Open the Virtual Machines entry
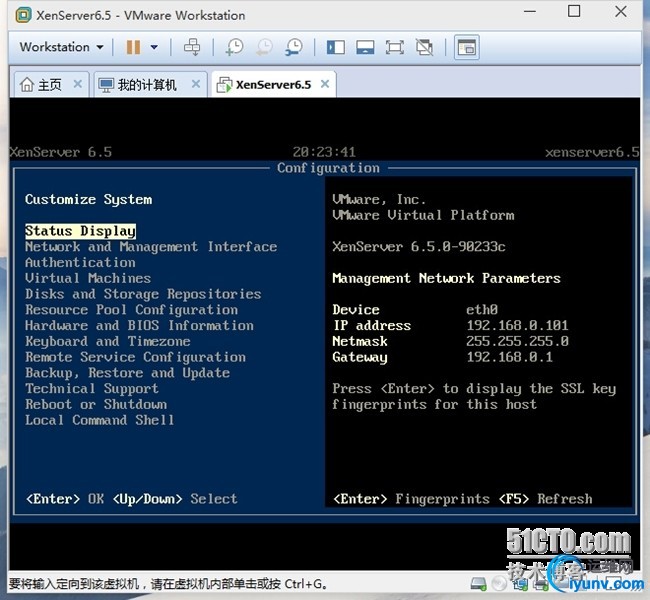The width and height of the screenshot is (650, 600). [x=88, y=278]
